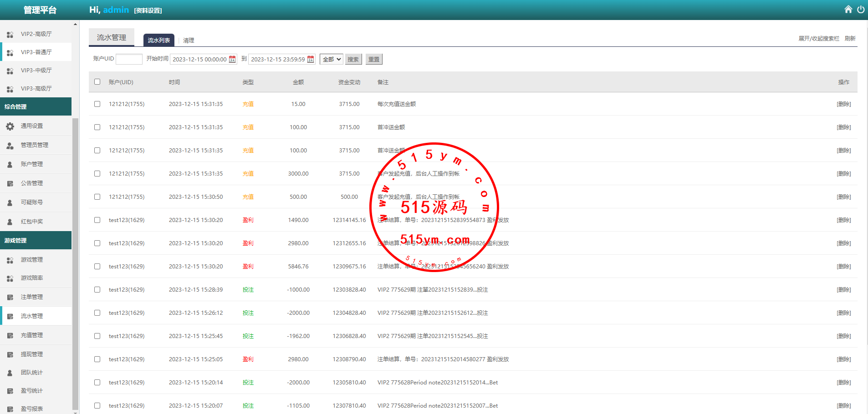Click the 游戏管理 sidebar icon

10,260
